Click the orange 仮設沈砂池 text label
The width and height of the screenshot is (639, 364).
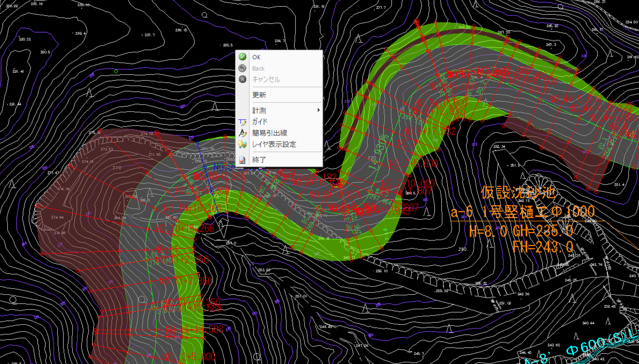[x=518, y=193]
